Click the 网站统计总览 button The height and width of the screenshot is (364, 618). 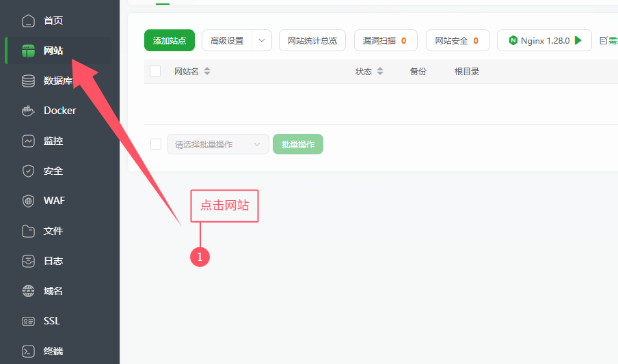click(x=312, y=40)
